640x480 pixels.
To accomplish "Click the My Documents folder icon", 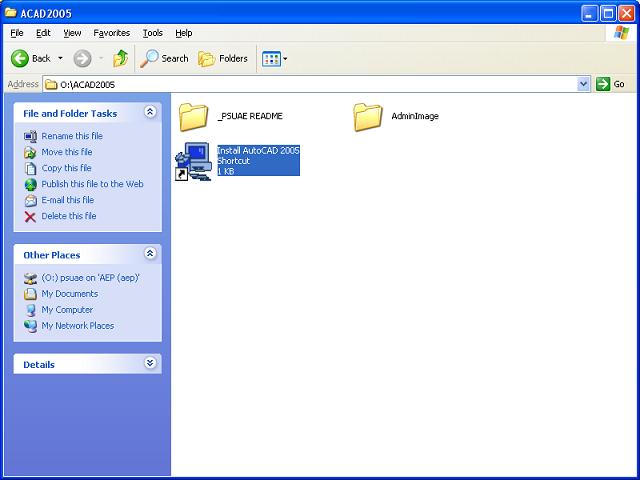I will [30, 294].
